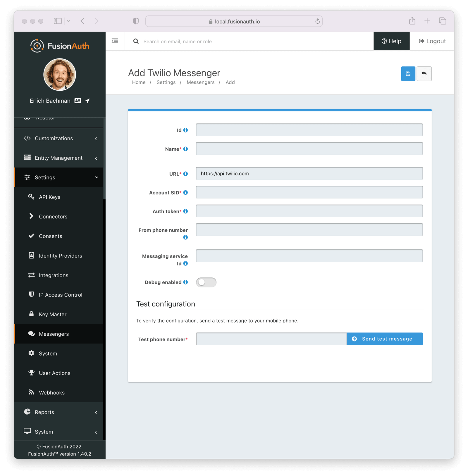Expand the Customizations menu section
Image resolution: width=468 pixels, height=476 pixels.
pos(58,138)
